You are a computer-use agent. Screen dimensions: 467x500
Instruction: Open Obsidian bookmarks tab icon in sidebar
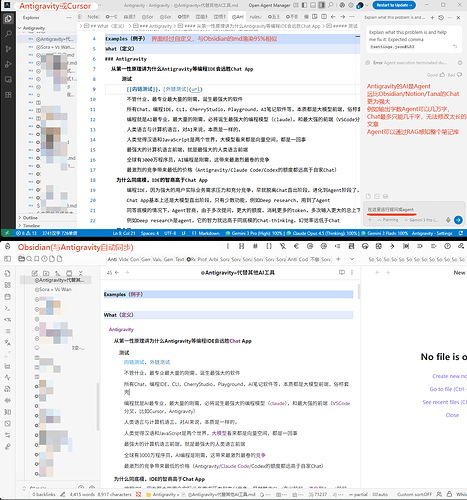[x=37, y=259]
